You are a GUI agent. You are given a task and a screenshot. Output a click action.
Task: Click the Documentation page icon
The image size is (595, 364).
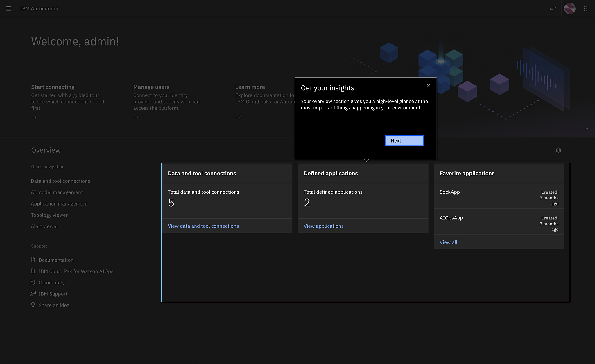tap(33, 260)
